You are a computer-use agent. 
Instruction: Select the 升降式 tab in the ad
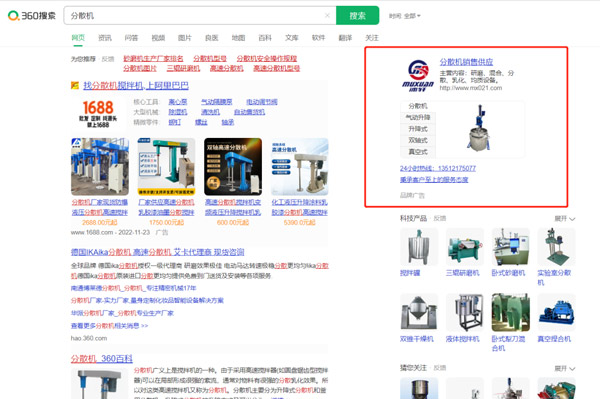coord(418,129)
